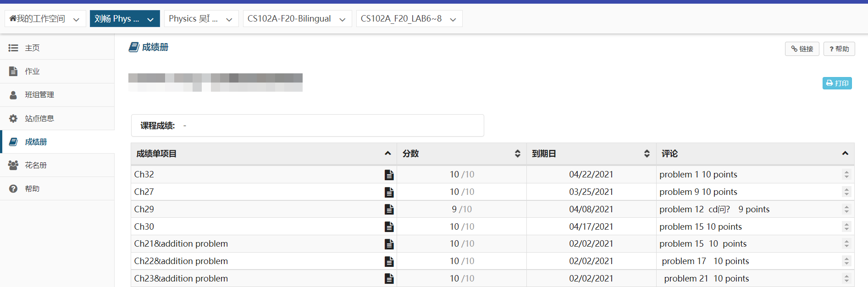Click comment scroll stepper in Ch32 row

pos(846,175)
